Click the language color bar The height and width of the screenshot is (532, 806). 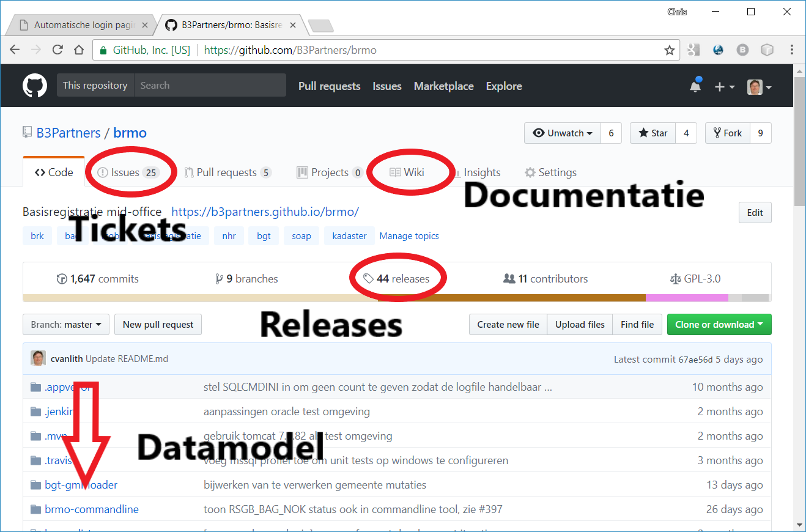pos(397,298)
